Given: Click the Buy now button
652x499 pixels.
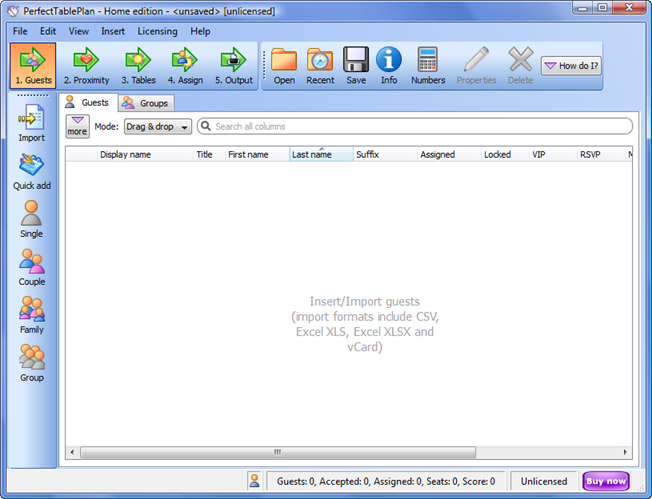Looking at the screenshot, I should [607, 481].
